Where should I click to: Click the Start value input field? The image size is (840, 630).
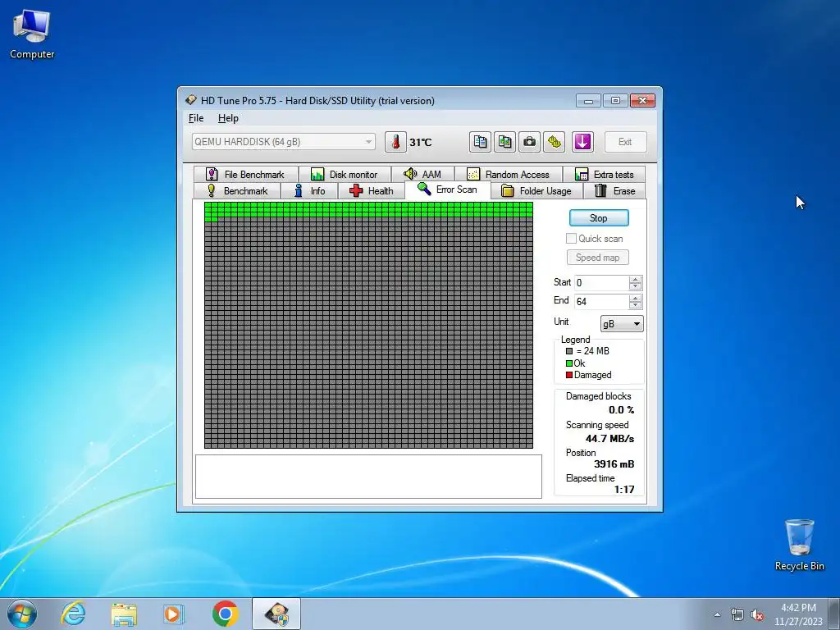pos(601,283)
